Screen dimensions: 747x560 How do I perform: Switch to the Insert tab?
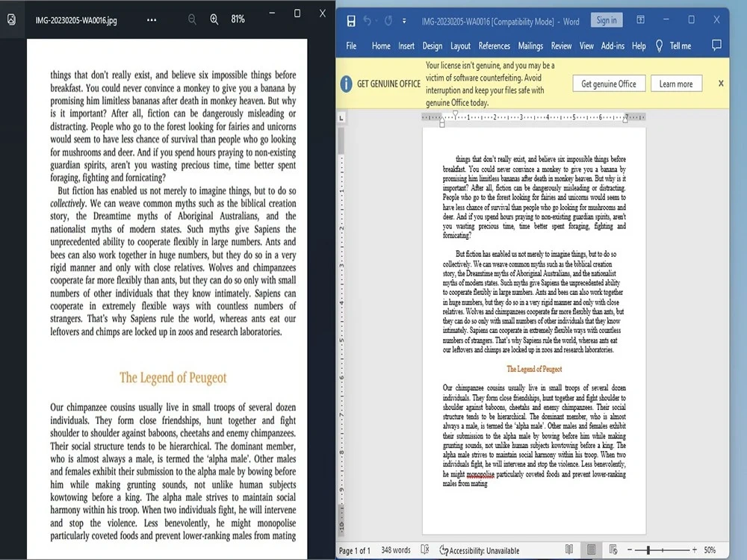click(x=406, y=46)
